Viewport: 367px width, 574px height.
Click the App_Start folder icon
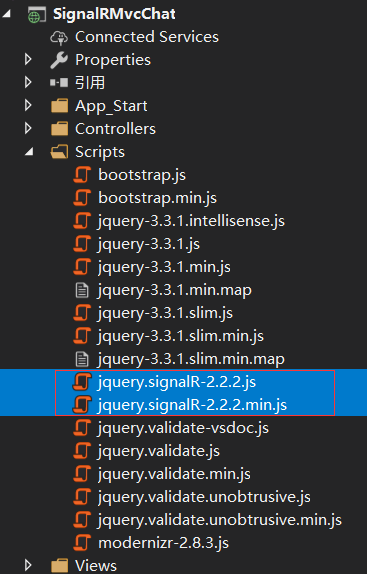(x=59, y=106)
